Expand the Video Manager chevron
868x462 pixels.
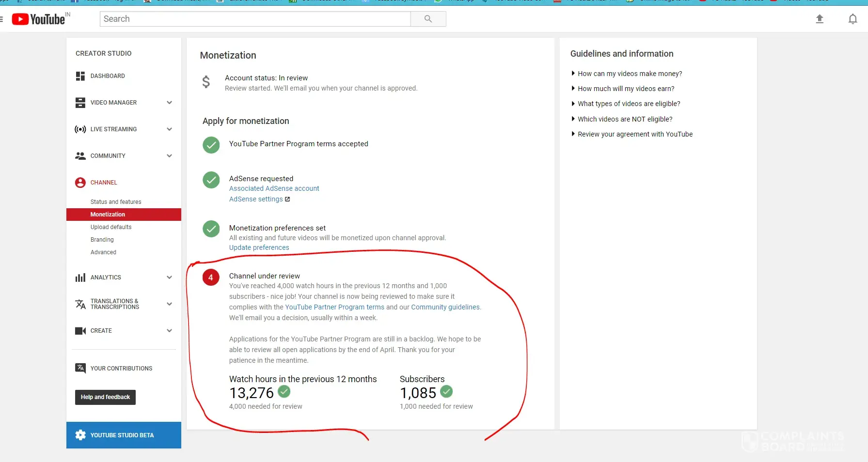pyautogui.click(x=169, y=103)
